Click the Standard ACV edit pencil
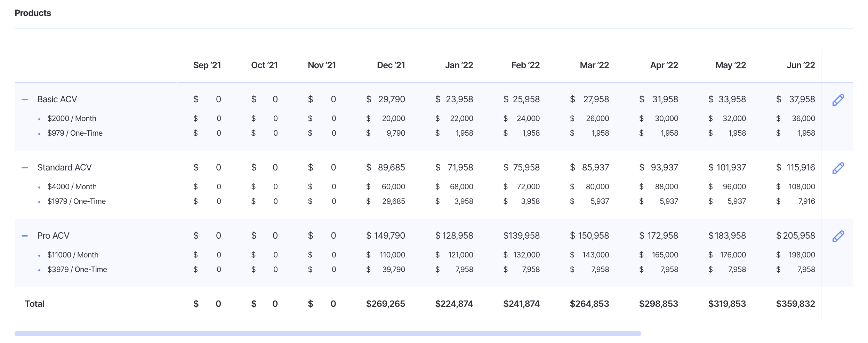 pyautogui.click(x=838, y=168)
